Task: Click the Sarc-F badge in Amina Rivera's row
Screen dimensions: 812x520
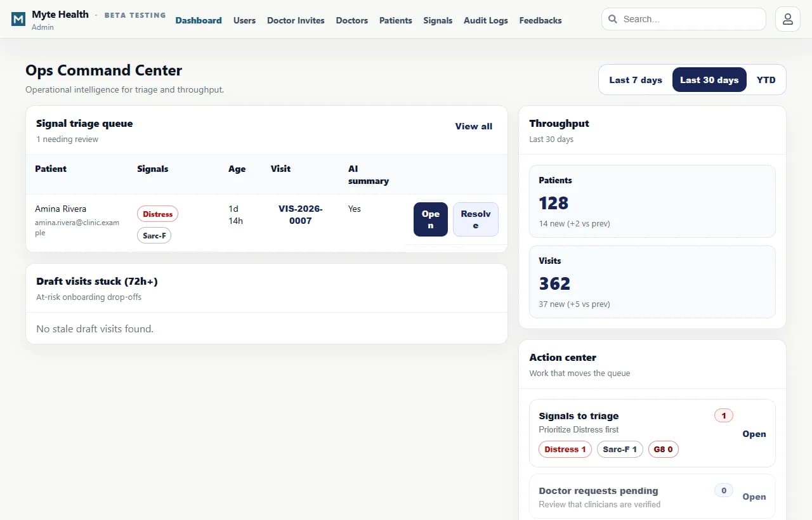Action: (x=154, y=236)
